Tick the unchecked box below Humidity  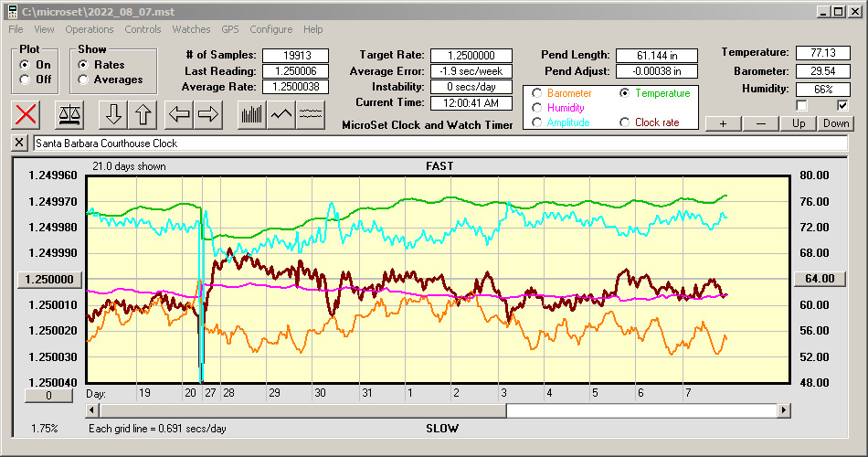(802, 106)
